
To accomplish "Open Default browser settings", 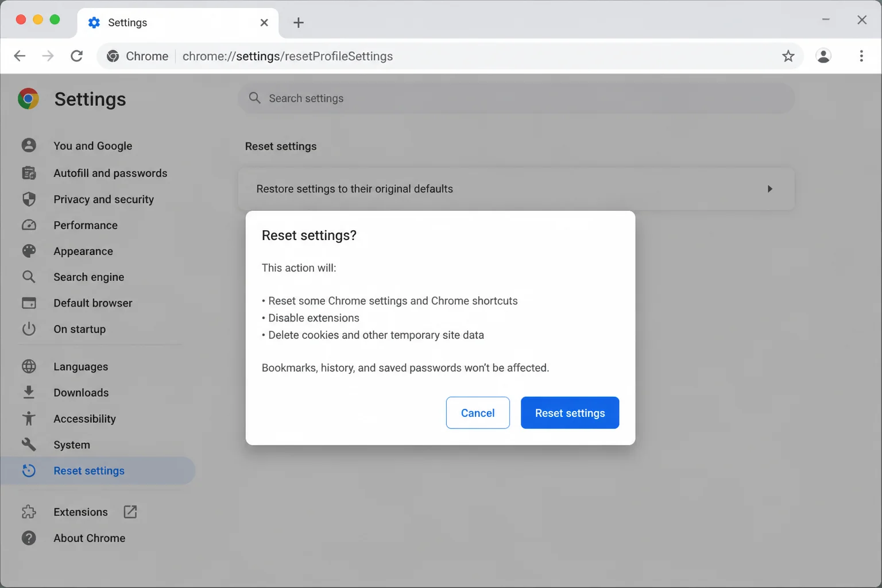I will click(93, 303).
